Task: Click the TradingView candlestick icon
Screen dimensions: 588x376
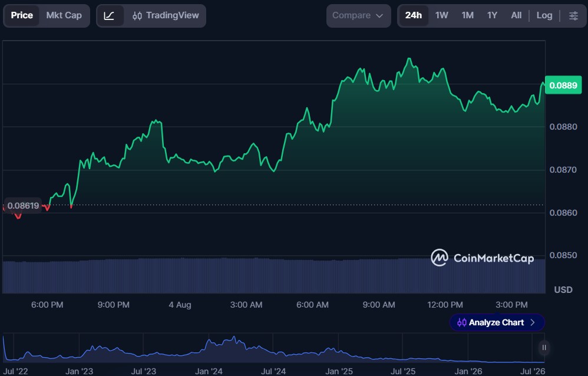Action: (x=137, y=16)
